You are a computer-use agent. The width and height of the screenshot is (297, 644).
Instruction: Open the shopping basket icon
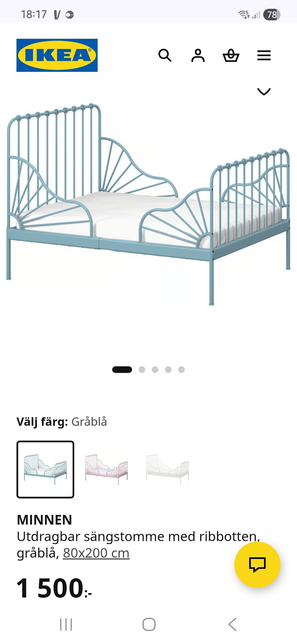coord(231,55)
